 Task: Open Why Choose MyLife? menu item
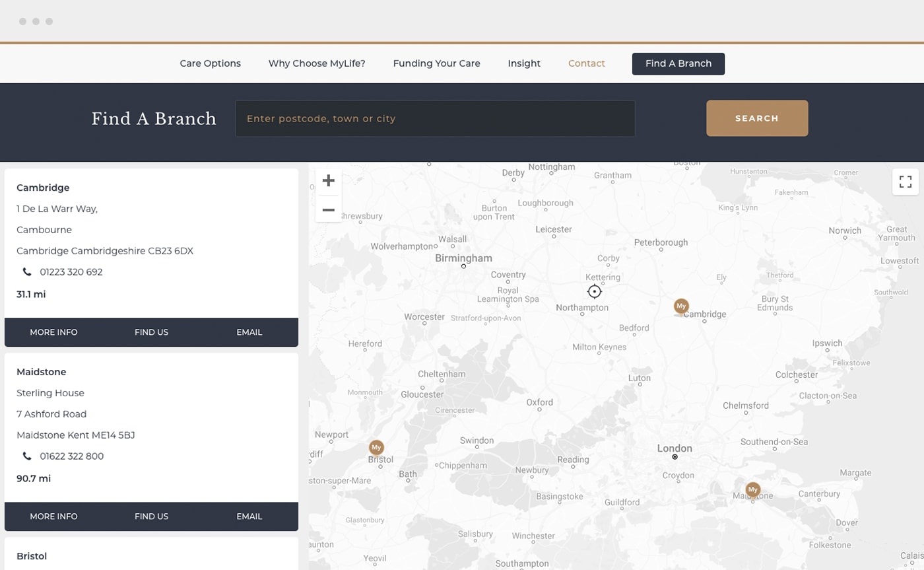pos(317,63)
